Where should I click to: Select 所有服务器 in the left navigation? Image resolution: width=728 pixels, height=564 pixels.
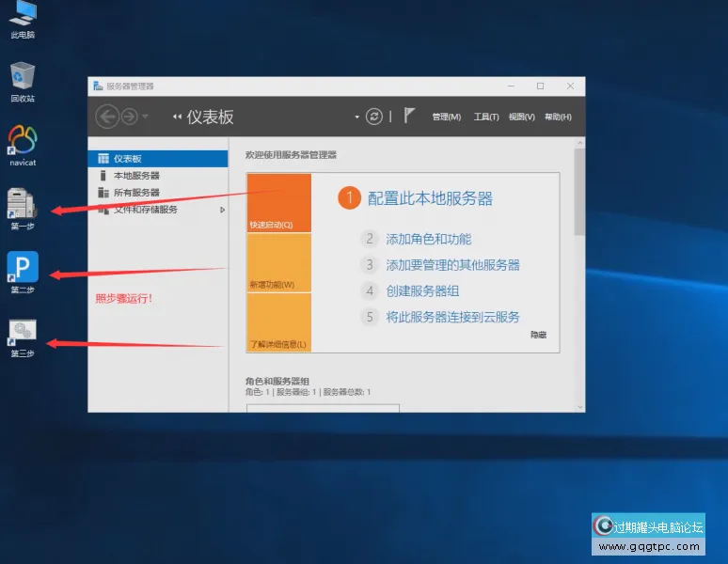tap(158, 193)
